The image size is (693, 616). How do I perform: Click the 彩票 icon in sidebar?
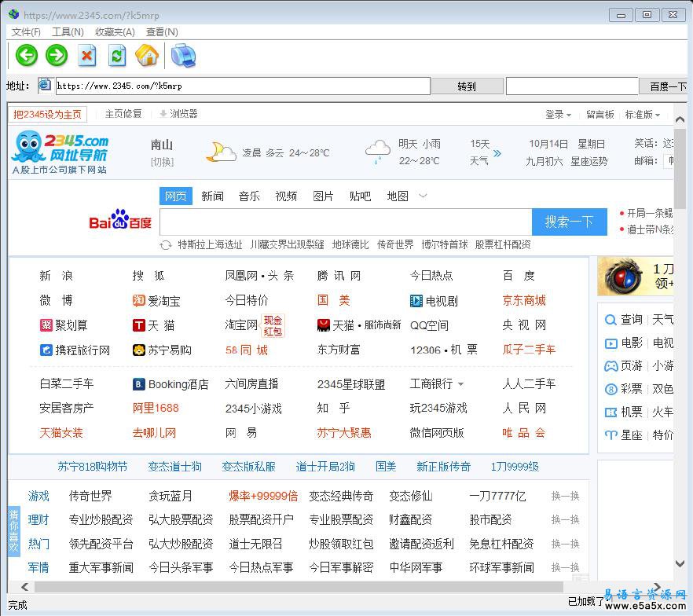click(x=610, y=389)
